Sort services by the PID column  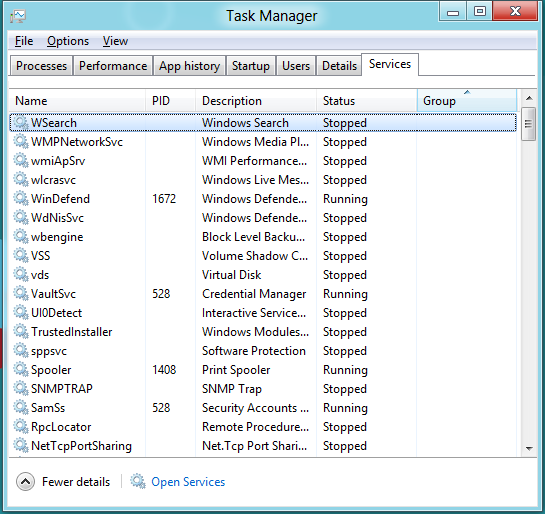tap(170, 101)
